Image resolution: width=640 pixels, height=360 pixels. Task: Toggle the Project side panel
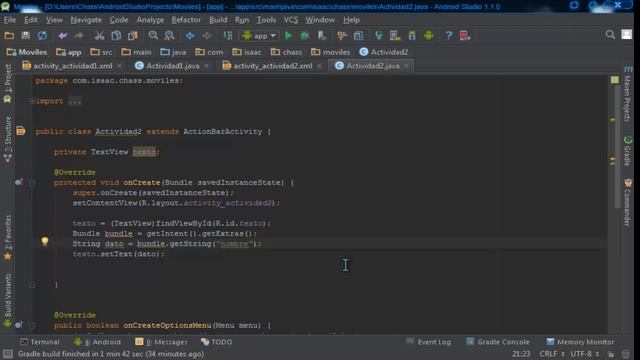coord(7,83)
